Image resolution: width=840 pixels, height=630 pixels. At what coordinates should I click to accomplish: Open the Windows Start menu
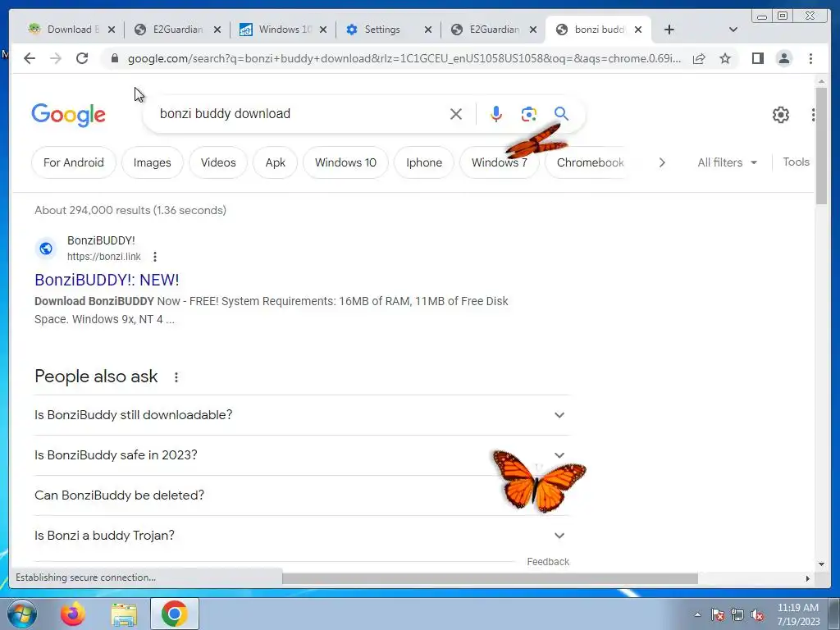click(x=22, y=614)
